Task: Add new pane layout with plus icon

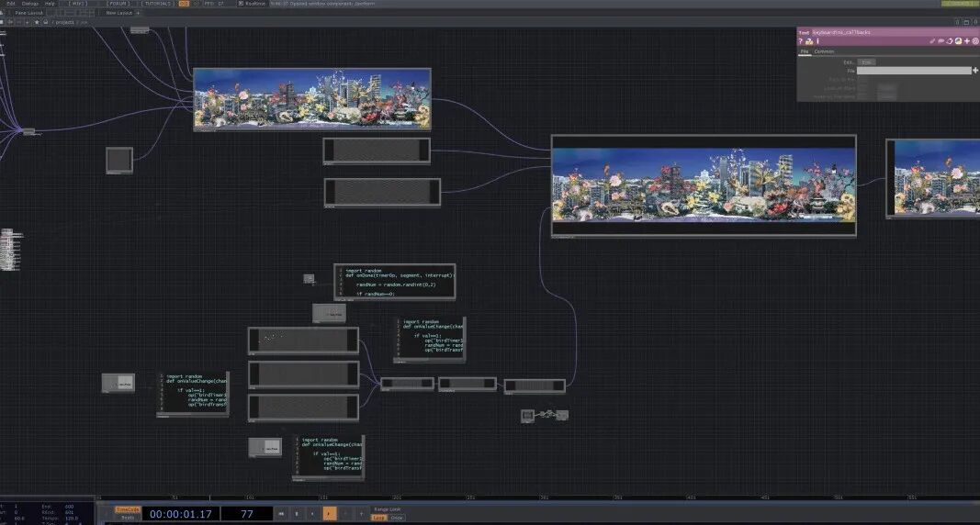Action: point(138,13)
